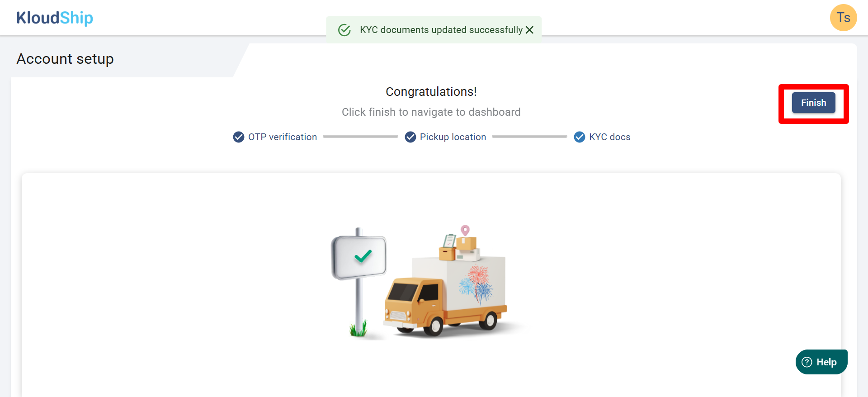Click the Finish button
The height and width of the screenshot is (397, 868).
click(813, 103)
